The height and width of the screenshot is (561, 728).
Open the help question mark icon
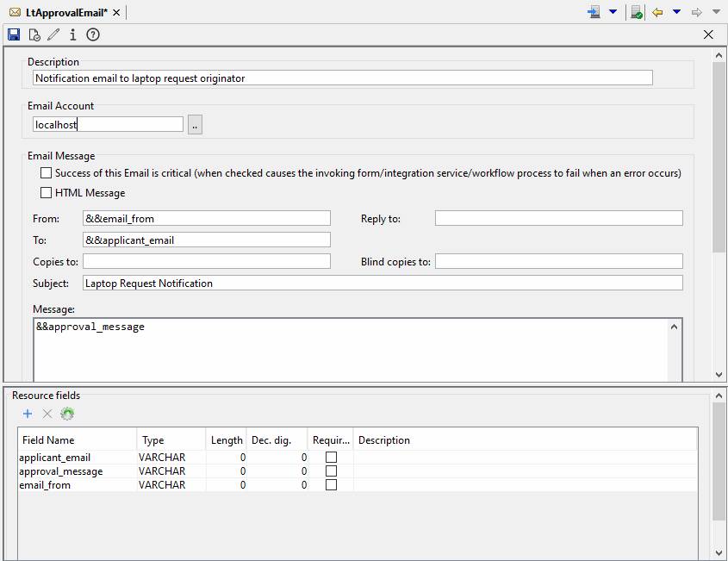(93, 34)
